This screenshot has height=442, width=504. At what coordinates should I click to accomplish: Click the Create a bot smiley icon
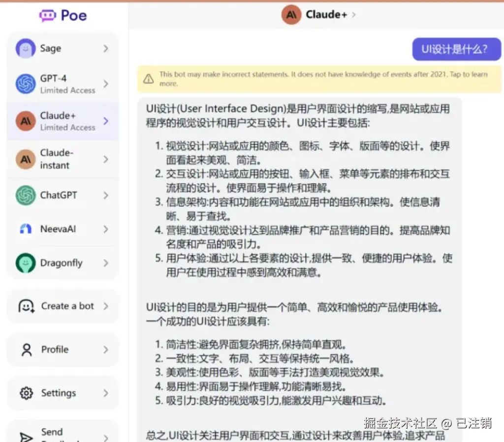pyautogui.click(x=27, y=306)
